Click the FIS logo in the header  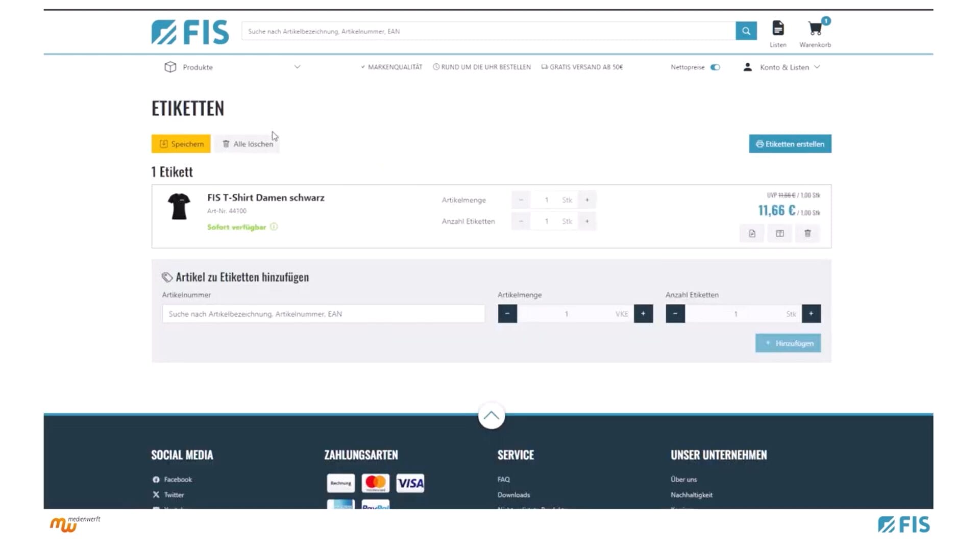[x=190, y=32]
